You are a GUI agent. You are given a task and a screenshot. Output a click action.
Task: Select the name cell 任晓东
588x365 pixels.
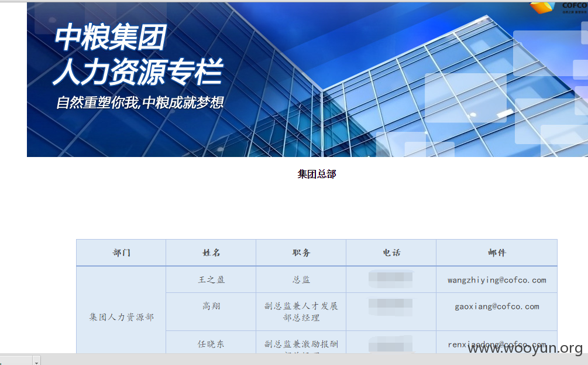pos(211,342)
